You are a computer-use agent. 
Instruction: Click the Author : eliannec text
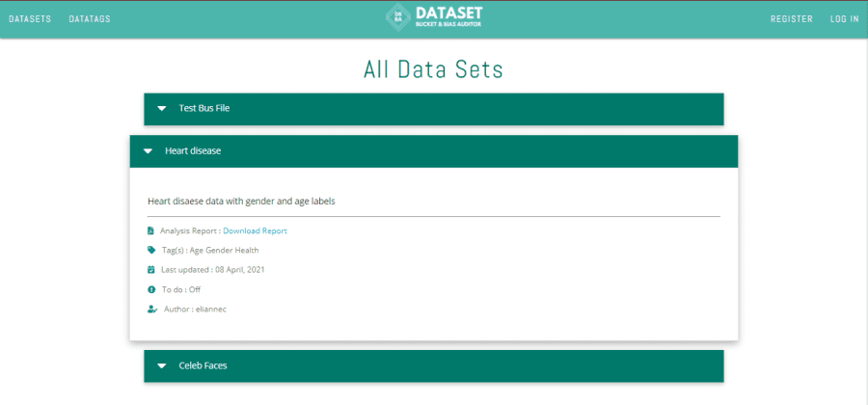(x=196, y=310)
